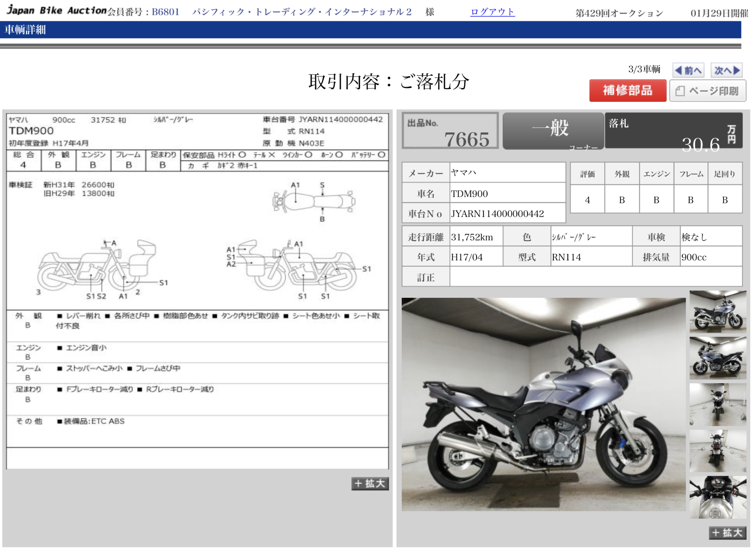756x554 pixels.
Task: Click the 走行距離 label cell
Action: [426, 237]
